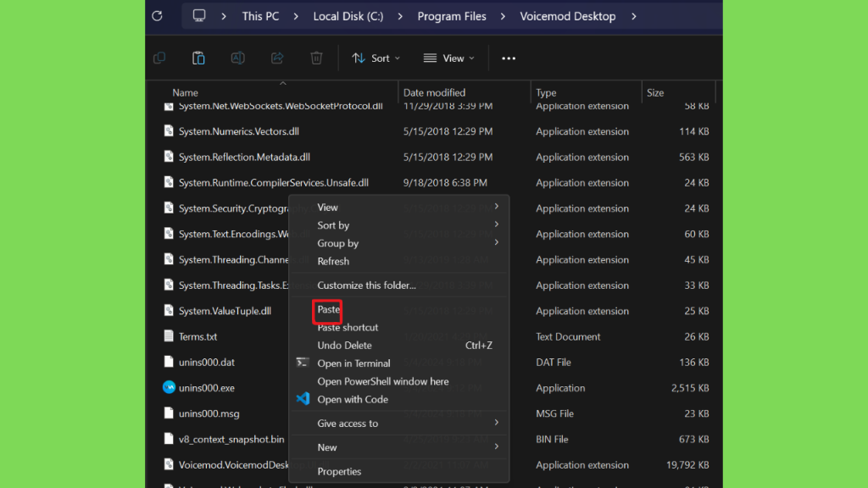Viewport: 868px width, 488px height.
Task: Go to This PC in breadcrumb
Action: tap(260, 17)
